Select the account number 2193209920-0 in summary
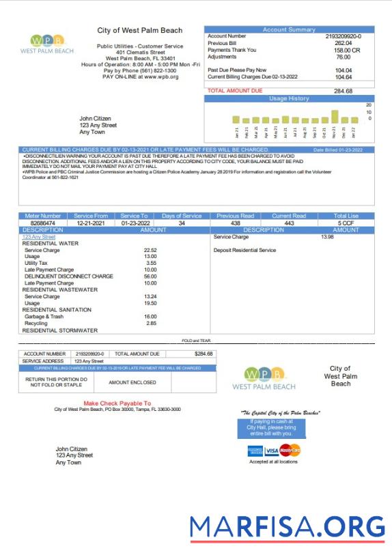392x557 pixels. click(x=344, y=36)
